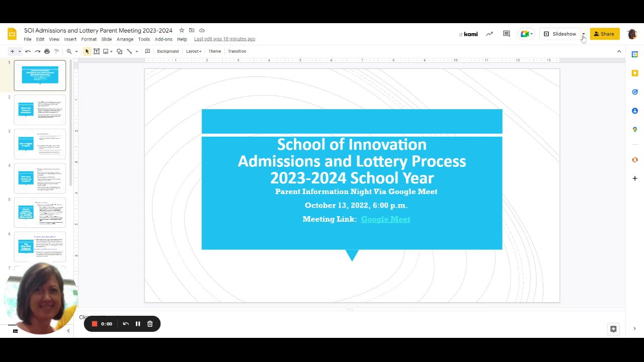Open the Insert menu

(70, 39)
